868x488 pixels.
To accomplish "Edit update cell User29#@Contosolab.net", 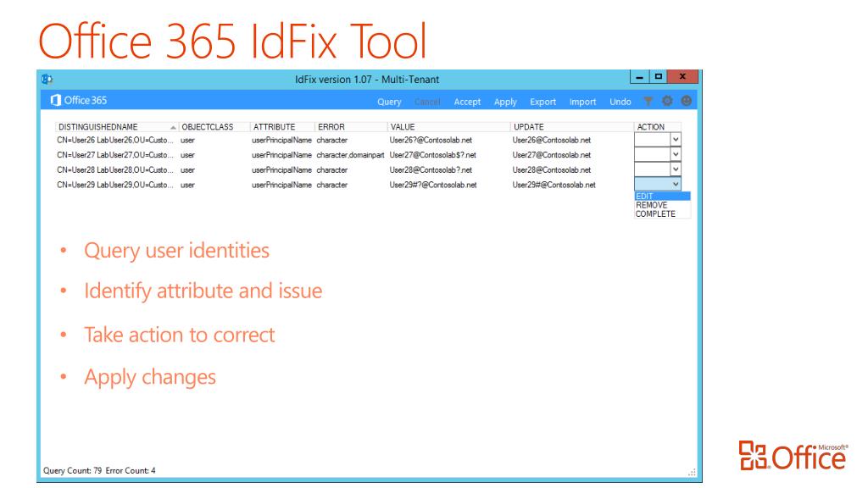I will (554, 185).
